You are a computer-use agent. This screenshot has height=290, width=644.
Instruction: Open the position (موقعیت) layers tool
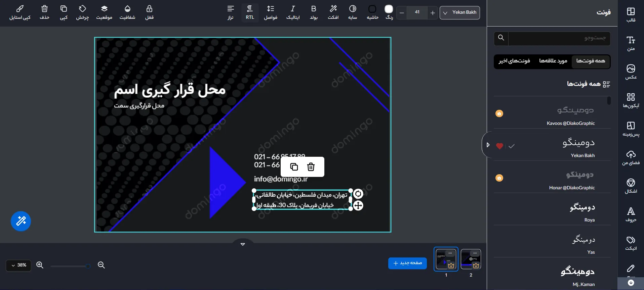(x=104, y=12)
